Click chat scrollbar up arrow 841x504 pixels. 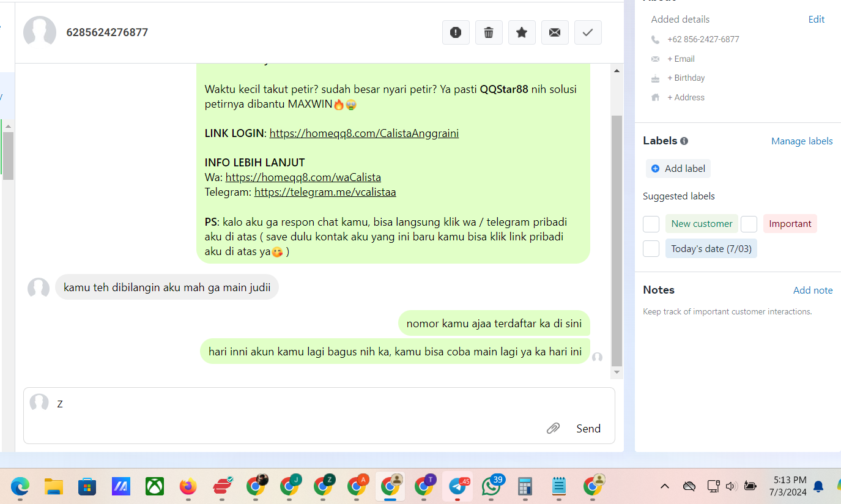click(617, 71)
